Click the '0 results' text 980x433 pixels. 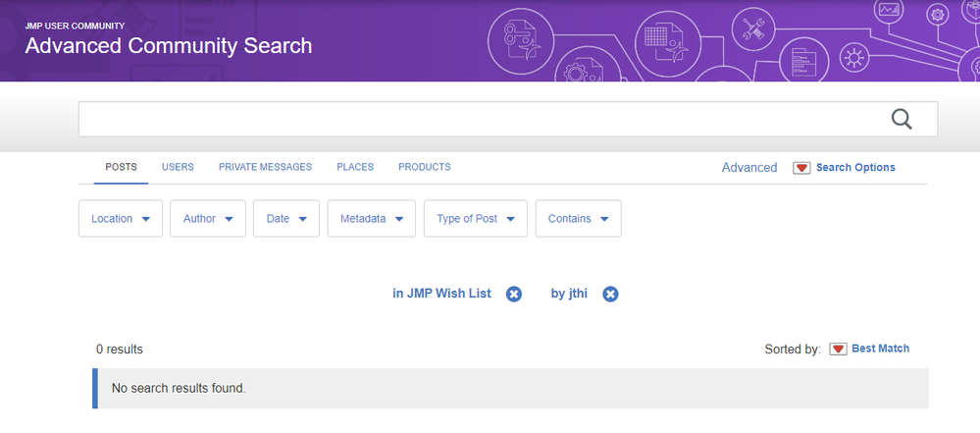point(120,350)
